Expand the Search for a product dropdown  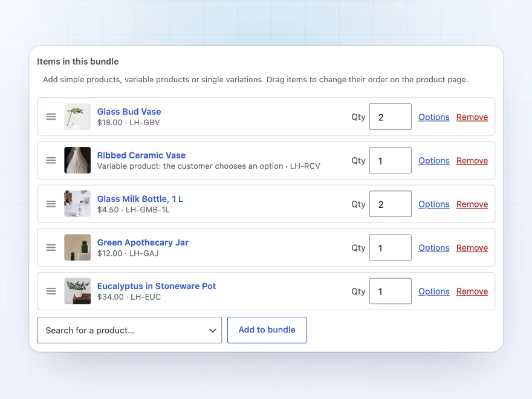(129, 330)
